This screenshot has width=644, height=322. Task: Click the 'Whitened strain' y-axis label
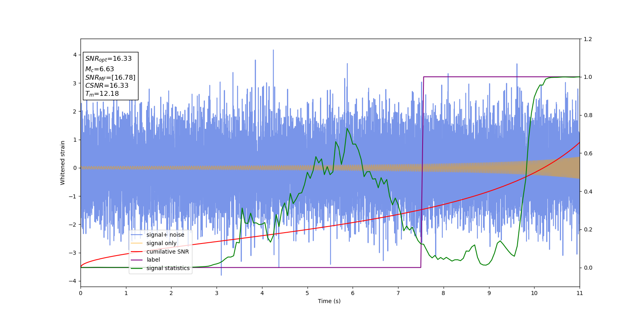click(63, 163)
